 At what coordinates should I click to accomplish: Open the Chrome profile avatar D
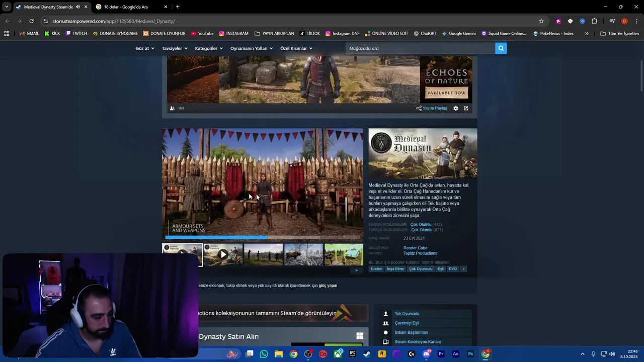tap(624, 21)
